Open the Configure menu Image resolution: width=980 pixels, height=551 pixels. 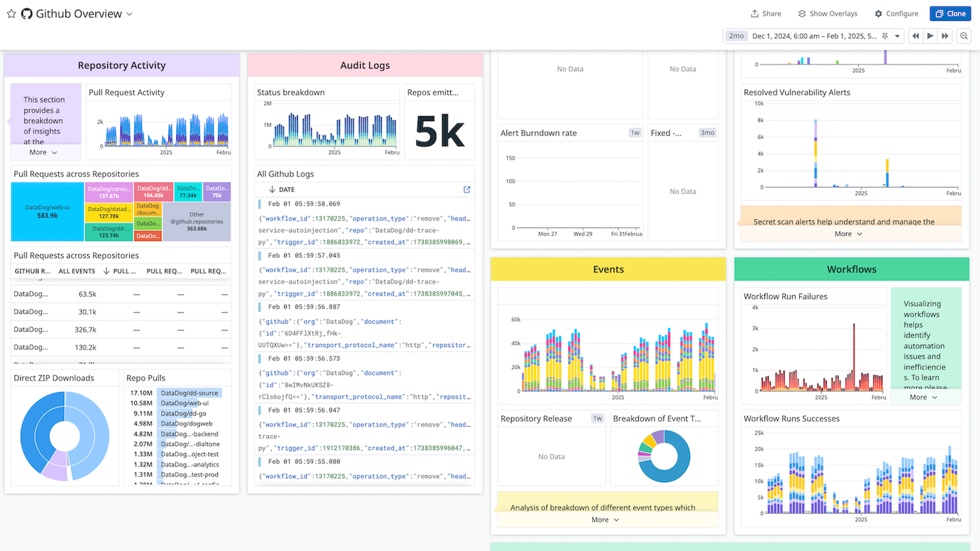[x=896, y=13]
